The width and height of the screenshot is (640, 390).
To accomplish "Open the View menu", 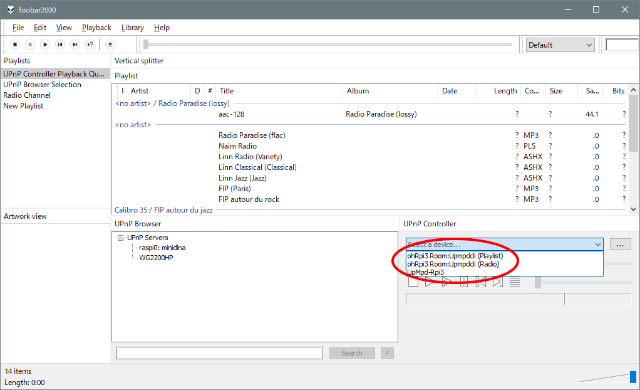I will 64,27.
